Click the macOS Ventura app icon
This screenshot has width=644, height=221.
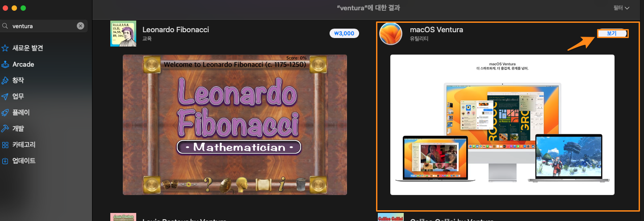point(391,34)
